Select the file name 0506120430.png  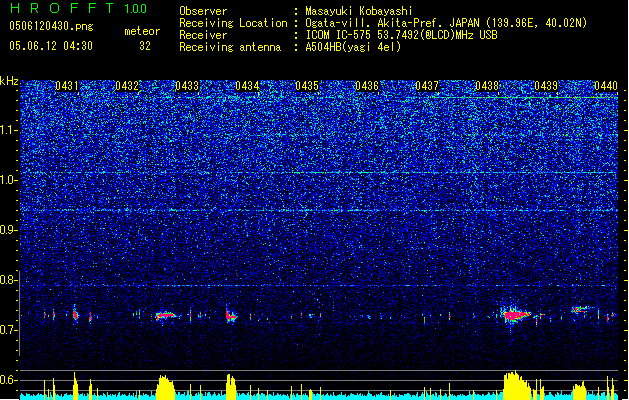click(51, 26)
